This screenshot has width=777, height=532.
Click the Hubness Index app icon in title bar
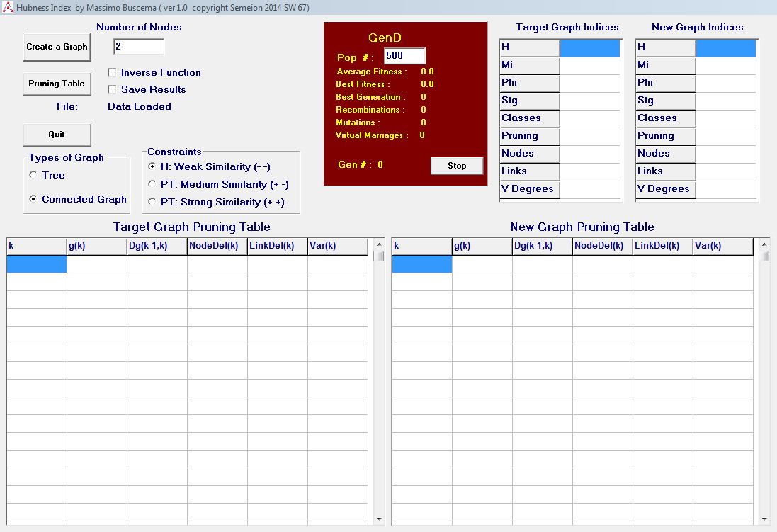pyautogui.click(x=7, y=7)
